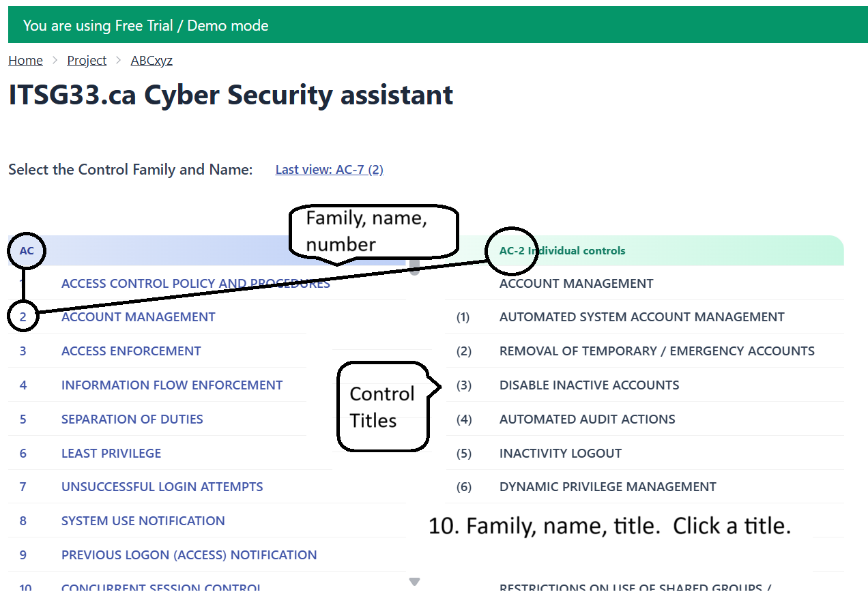The width and height of the screenshot is (868, 605).
Task: Click number 4 beside INFORMATION FLOW ENFORCEMENT
Action: 23,385
